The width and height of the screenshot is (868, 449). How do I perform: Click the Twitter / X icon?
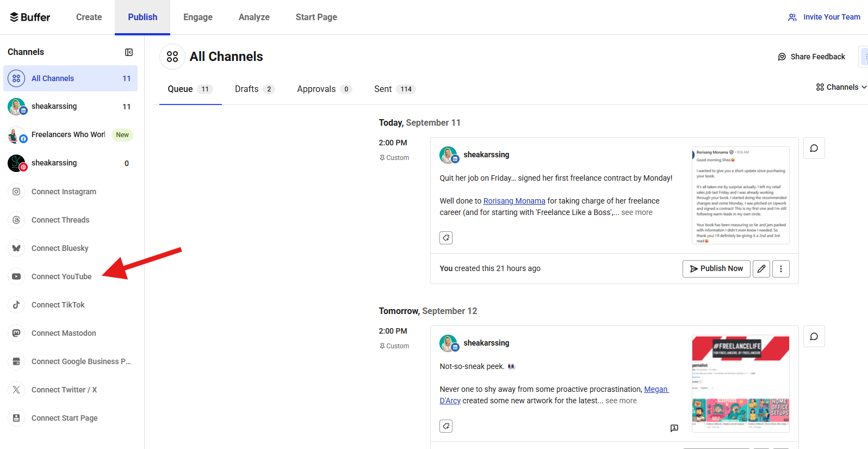click(x=16, y=390)
